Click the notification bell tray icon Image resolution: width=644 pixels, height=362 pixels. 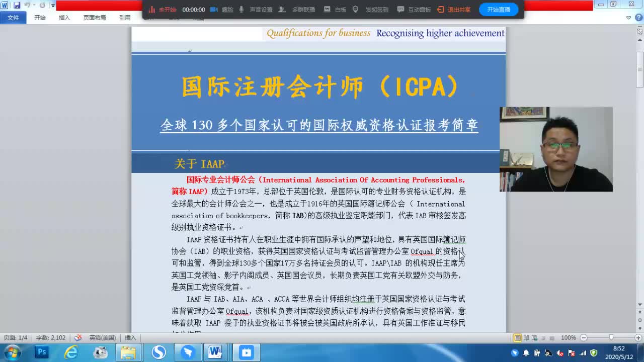(x=526, y=353)
